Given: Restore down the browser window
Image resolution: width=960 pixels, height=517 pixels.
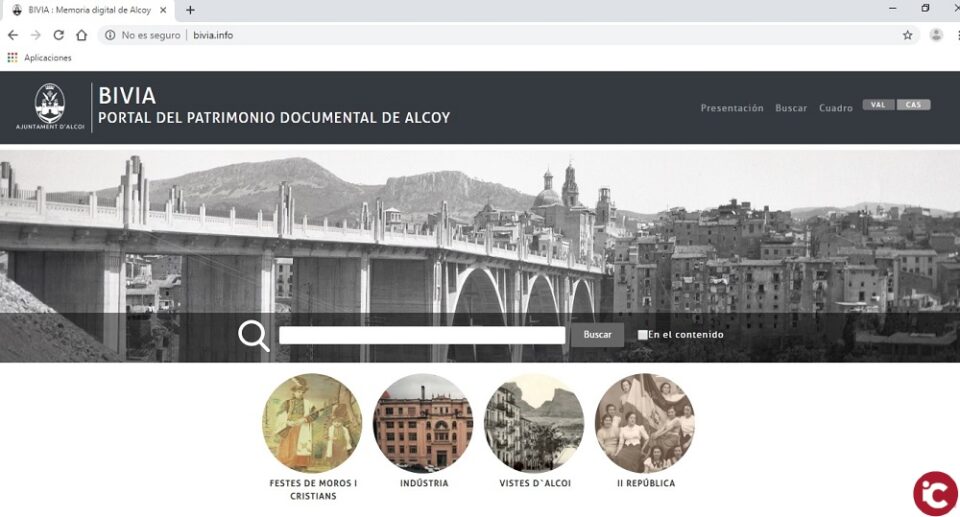Looking at the screenshot, I should 925,9.
